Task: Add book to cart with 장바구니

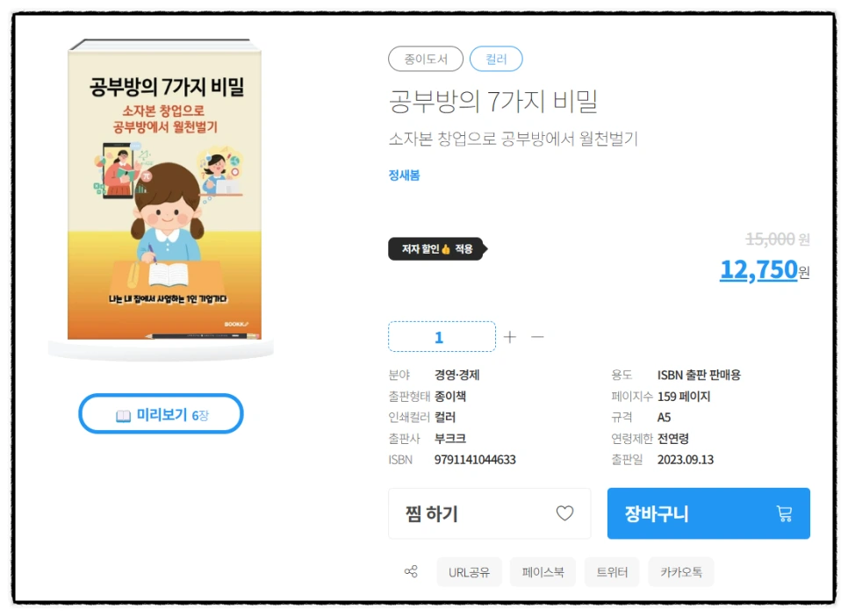Action: (708, 513)
